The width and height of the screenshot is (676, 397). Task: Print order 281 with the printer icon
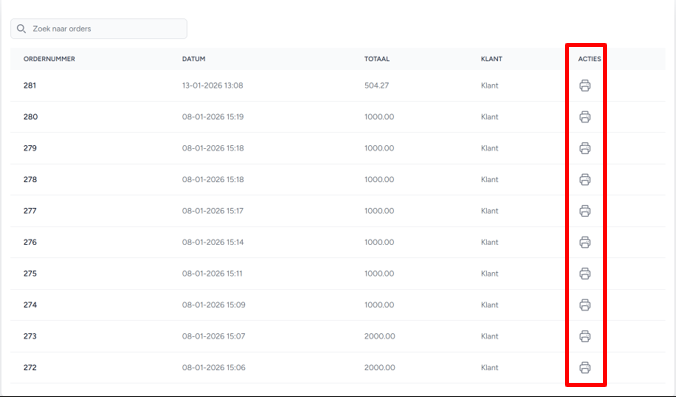(x=585, y=85)
